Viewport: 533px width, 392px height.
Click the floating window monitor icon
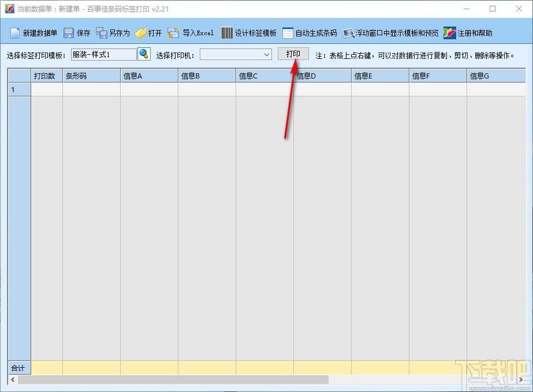[x=348, y=33]
